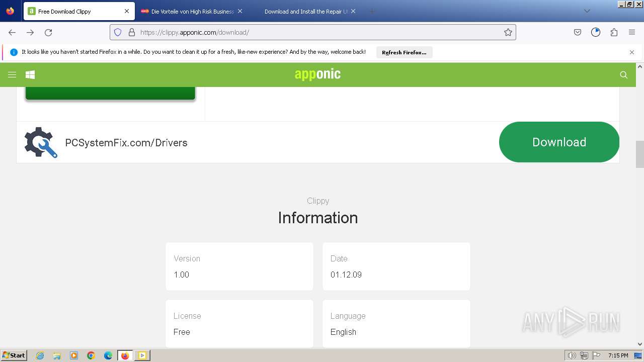Switch to Die Vorteile von High Risk Business tab
This screenshot has width=644, height=362.
pyautogui.click(x=192, y=11)
